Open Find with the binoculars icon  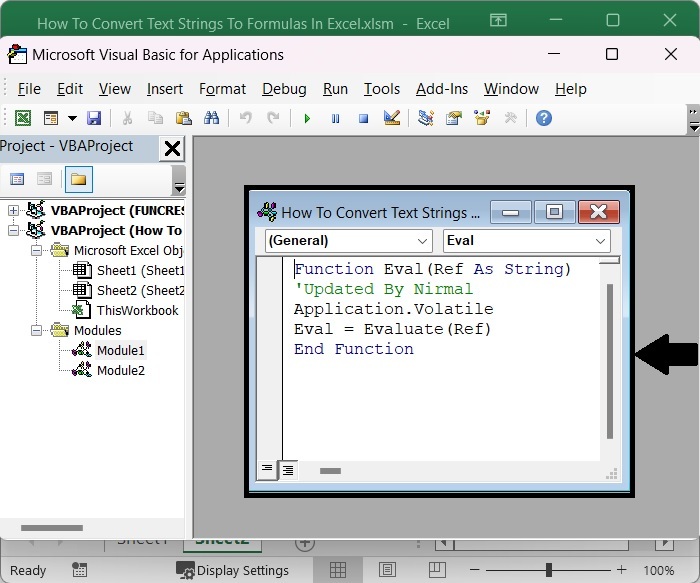coord(211,118)
